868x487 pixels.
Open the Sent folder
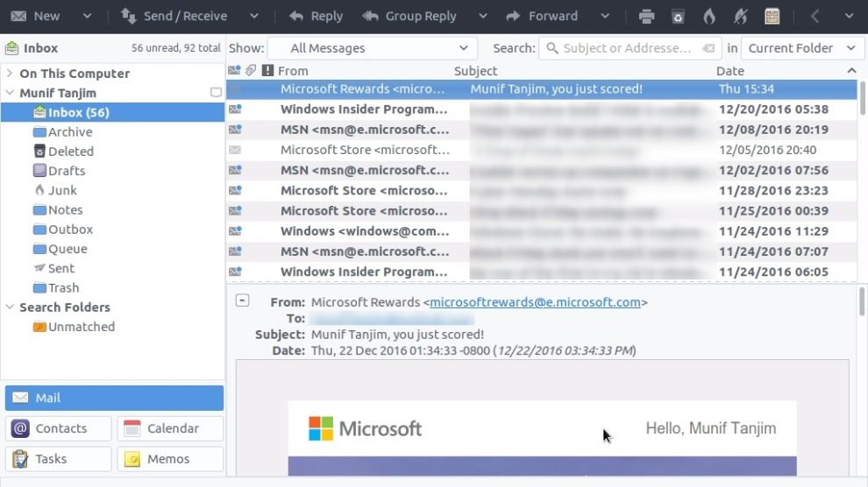tap(60, 268)
